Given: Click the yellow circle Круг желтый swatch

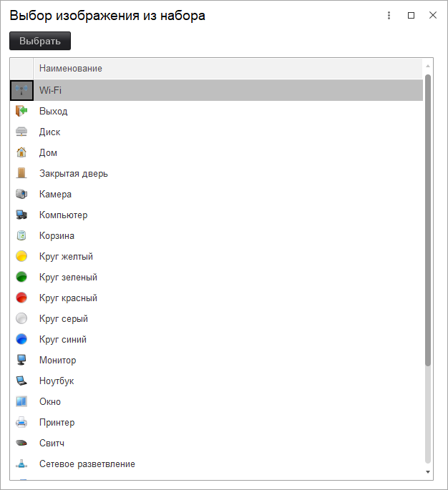Looking at the screenshot, I should point(21,256).
